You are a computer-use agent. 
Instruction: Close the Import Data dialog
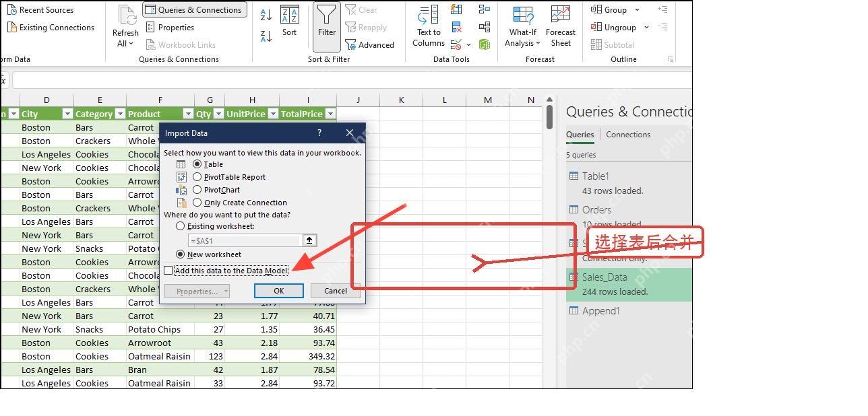coord(350,133)
